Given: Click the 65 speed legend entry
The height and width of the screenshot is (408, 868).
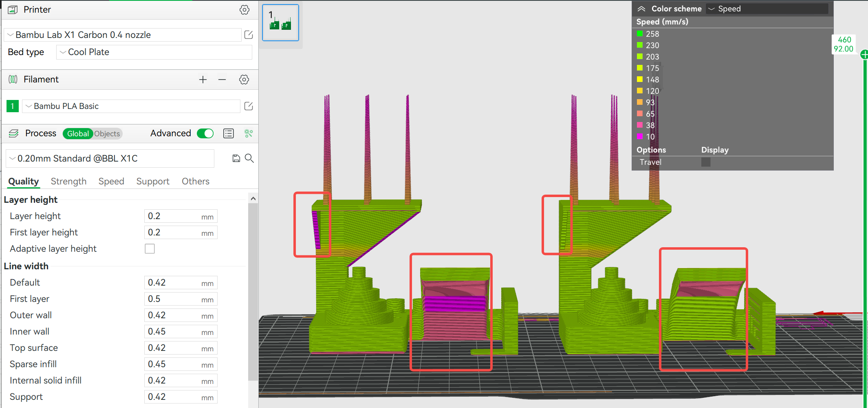Looking at the screenshot, I should [646, 114].
